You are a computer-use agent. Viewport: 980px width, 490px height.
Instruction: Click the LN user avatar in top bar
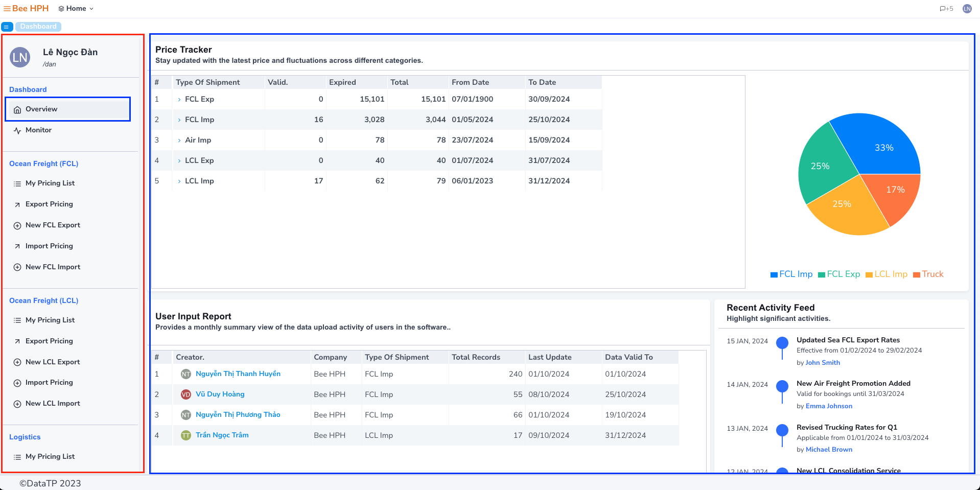coord(967,9)
